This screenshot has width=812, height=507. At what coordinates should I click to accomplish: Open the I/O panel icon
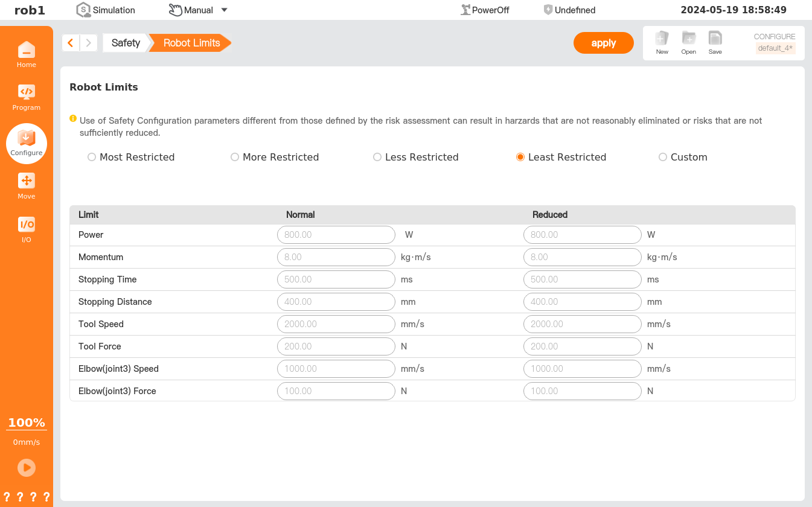27,225
